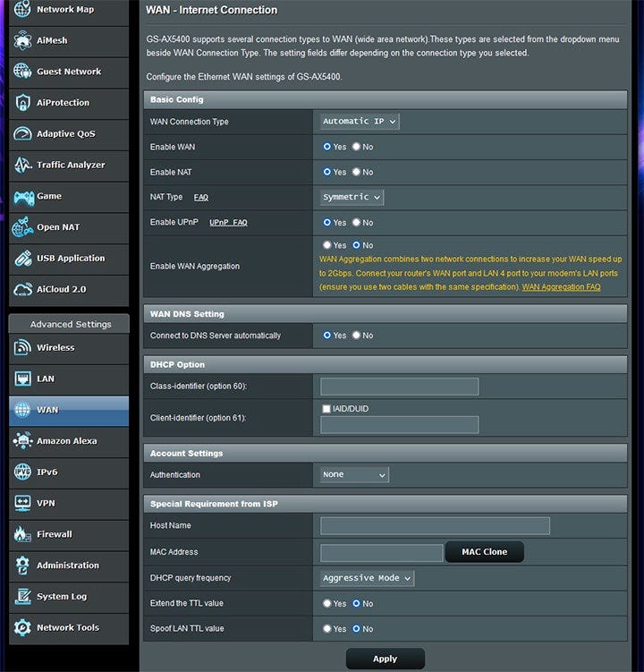The width and height of the screenshot is (644, 672).
Task: Set Enable NAT to No
Action: click(356, 172)
